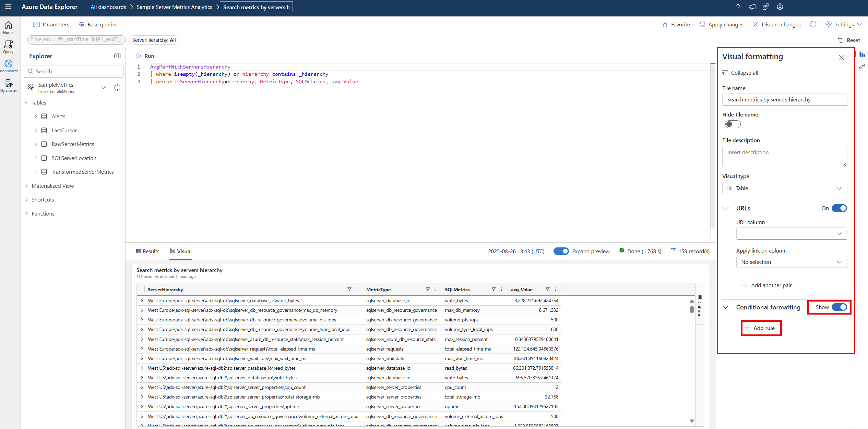This screenshot has height=429, width=868.
Task: Turn off Conditional formatting Show toggle
Action: pyautogui.click(x=838, y=307)
